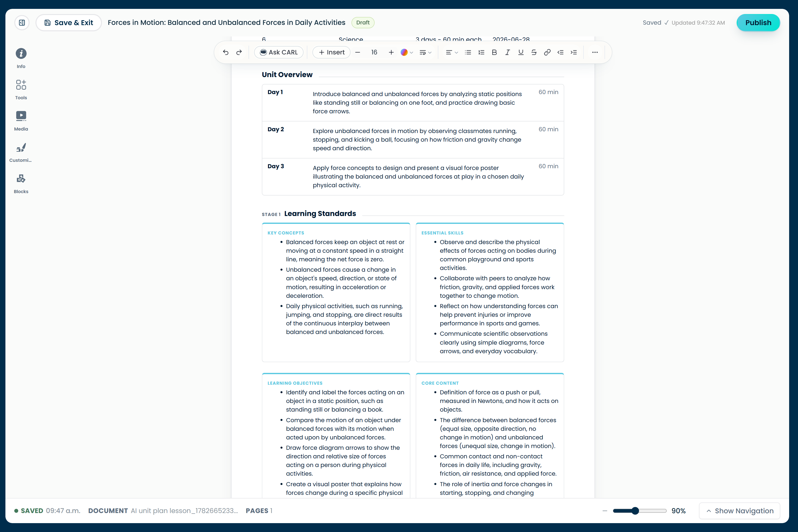Click the PAGES 1 indicator

(x=259, y=511)
